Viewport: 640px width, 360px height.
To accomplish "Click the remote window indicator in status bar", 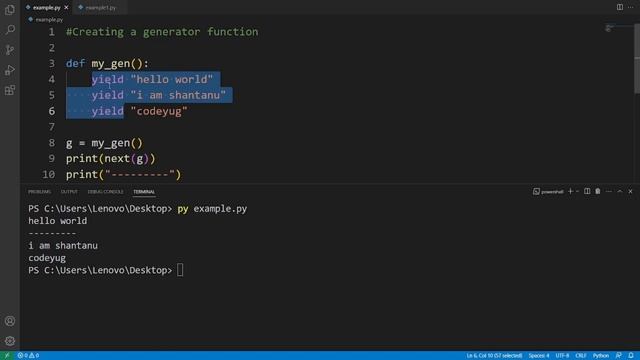I will [x=7, y=356].
